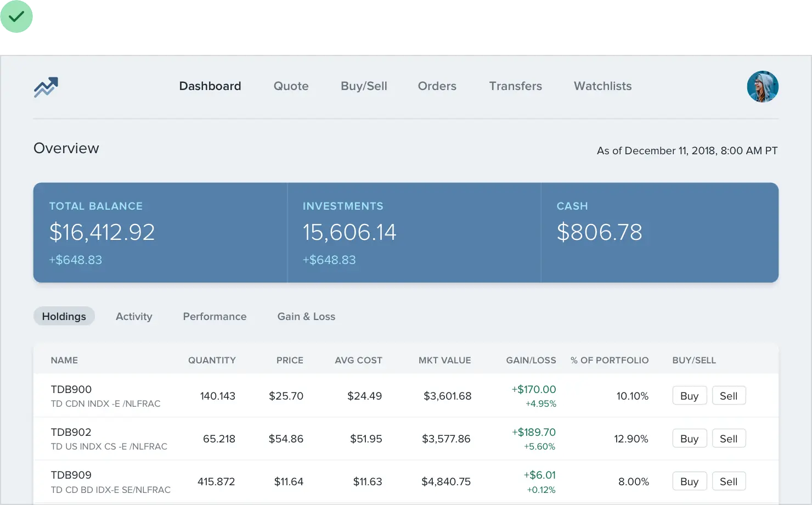Open the user profile avatar

[762, 87]
